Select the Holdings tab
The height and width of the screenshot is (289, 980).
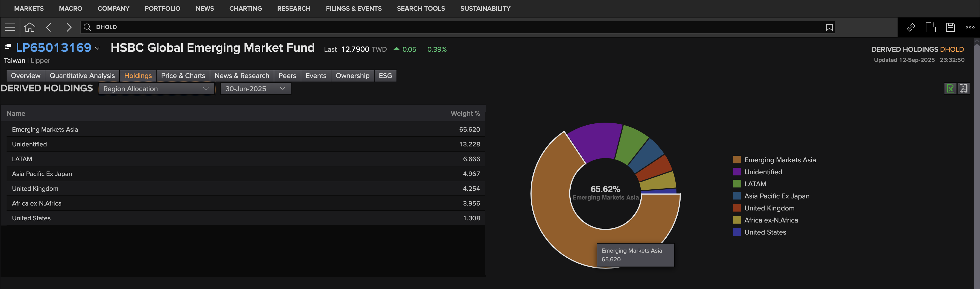click(138, 76)
